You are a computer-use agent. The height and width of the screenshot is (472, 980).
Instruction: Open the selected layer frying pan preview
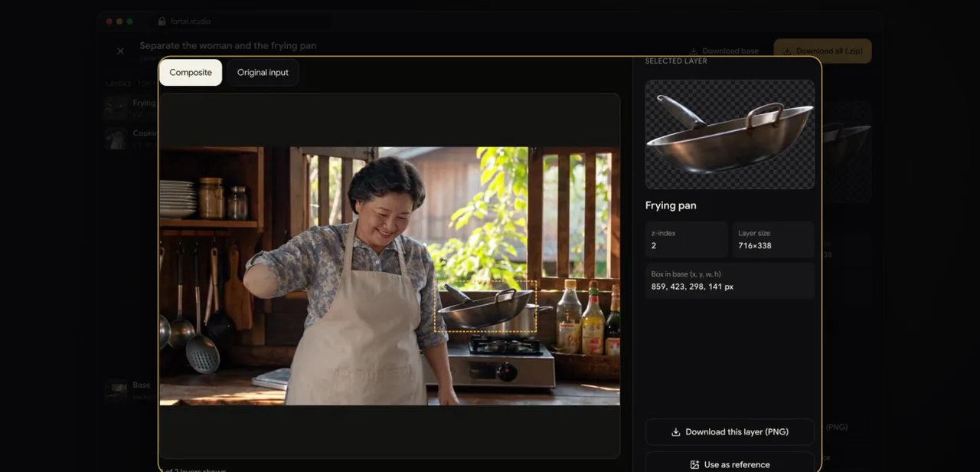pyautogui.click(x=730, y=134)
